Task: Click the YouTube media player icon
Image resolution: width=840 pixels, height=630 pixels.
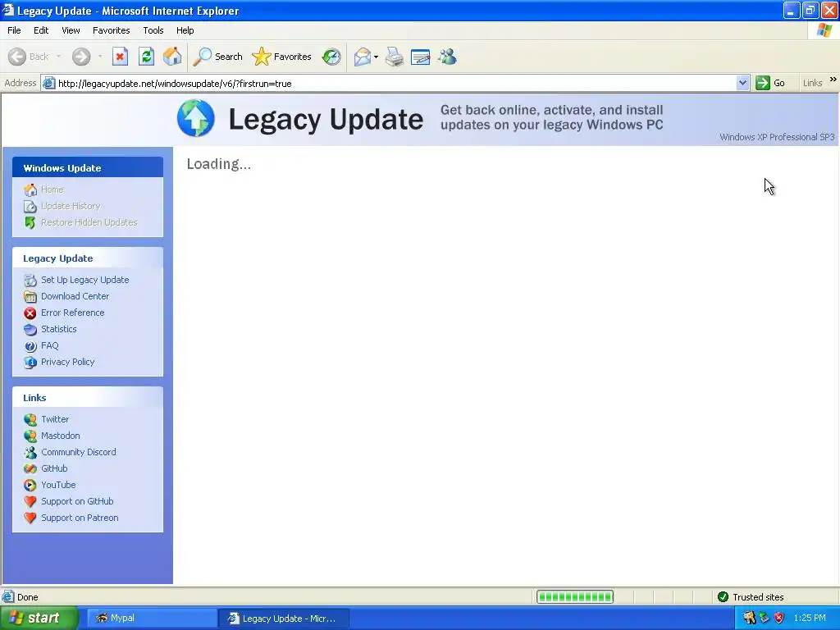Action: coord(30,486)
